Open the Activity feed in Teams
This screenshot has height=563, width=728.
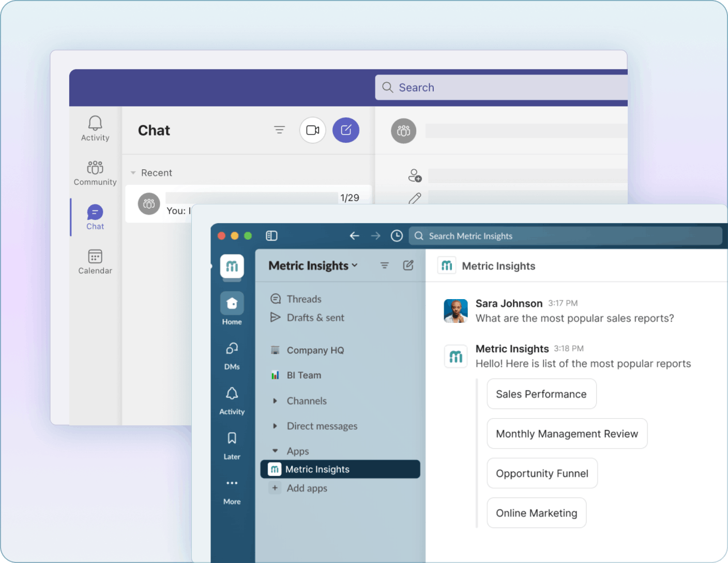95,128
